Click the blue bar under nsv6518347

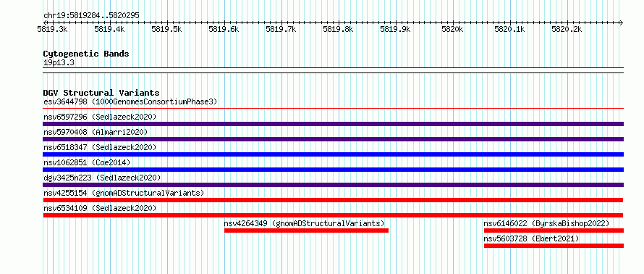pyautogui.click(x=333, y=154)
